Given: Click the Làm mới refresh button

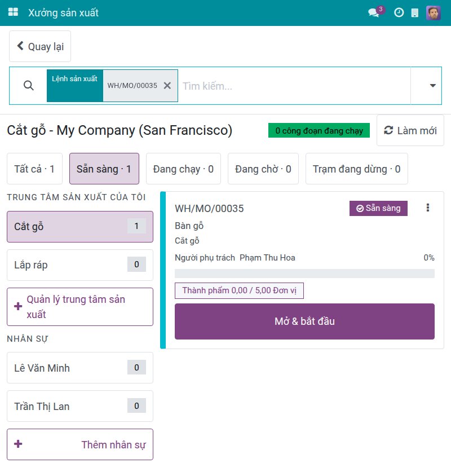Looking at the screenshot, I should (x=410, y=130).
